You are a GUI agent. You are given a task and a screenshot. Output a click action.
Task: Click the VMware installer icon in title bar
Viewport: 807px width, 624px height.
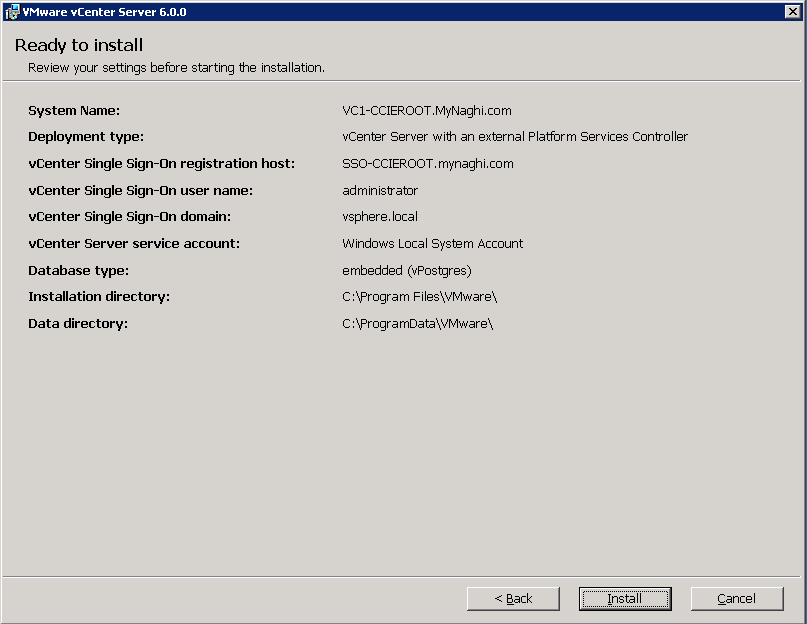12,12
